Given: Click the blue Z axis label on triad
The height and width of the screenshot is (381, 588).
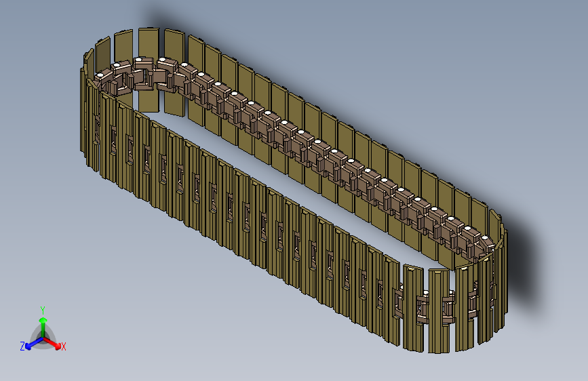Looking at the screenshot, I should pyautogui.click(x=22, y=346).
